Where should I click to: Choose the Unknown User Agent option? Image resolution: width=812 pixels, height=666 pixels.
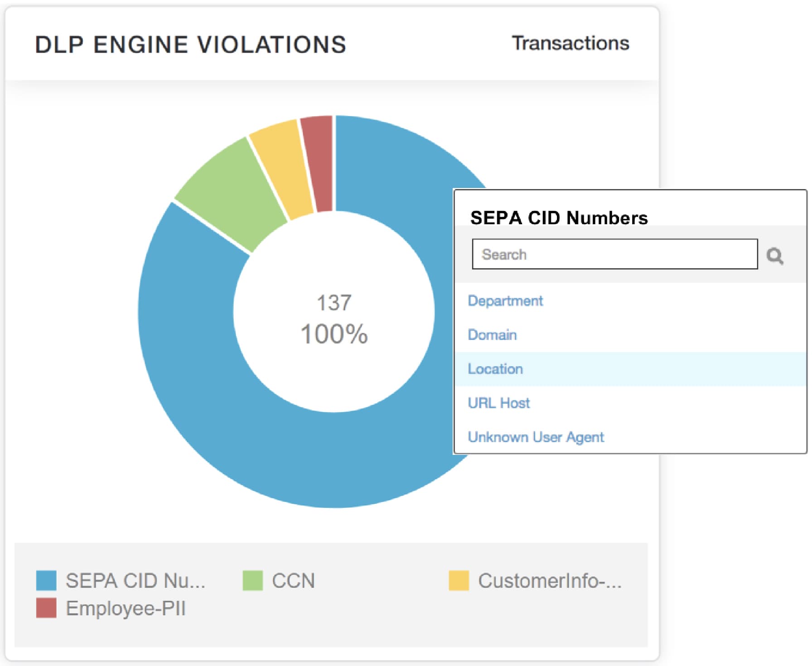pos(536,437)
